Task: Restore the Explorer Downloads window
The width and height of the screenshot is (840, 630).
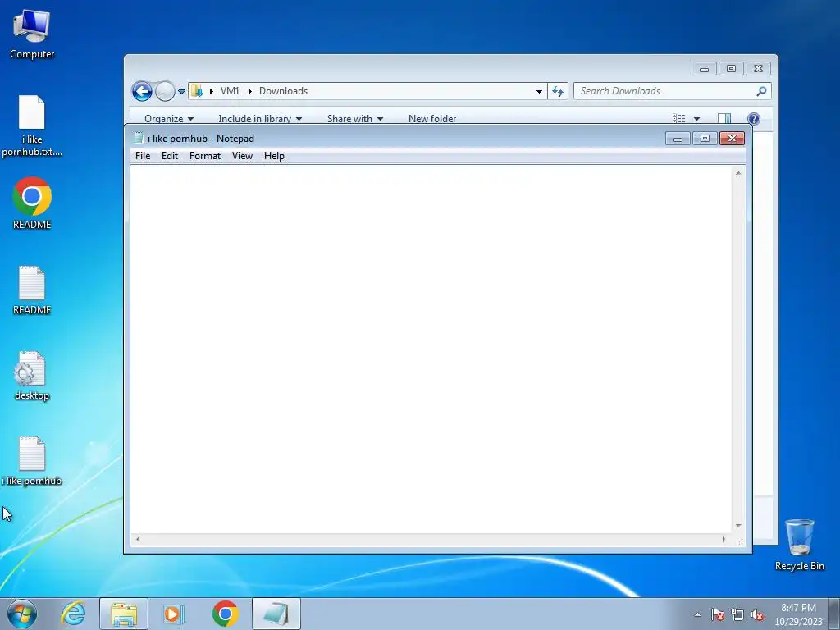Action: click(x=731, y=69)
